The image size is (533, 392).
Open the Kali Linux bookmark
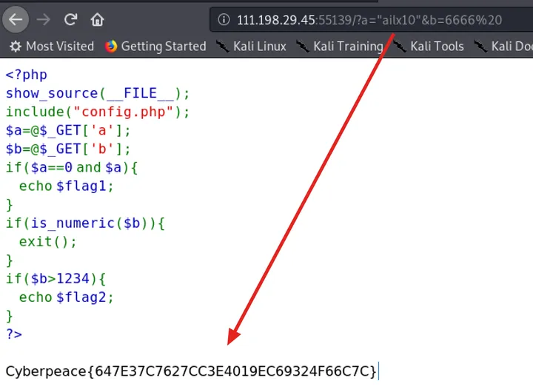252,46
